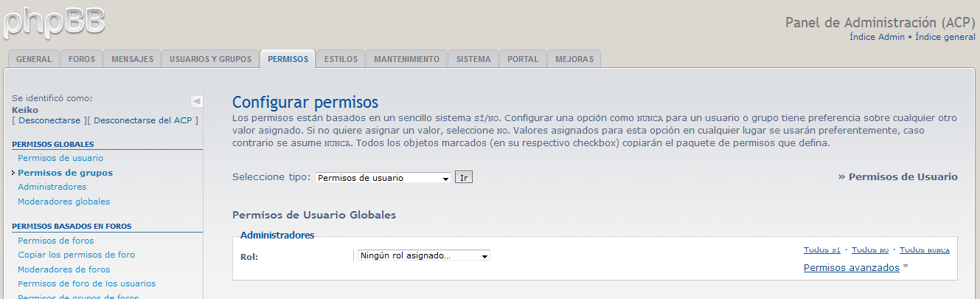Open Permisos de usuario in sidebar
This screenshot has width=980, height=299.
click(x=60, y=158)
